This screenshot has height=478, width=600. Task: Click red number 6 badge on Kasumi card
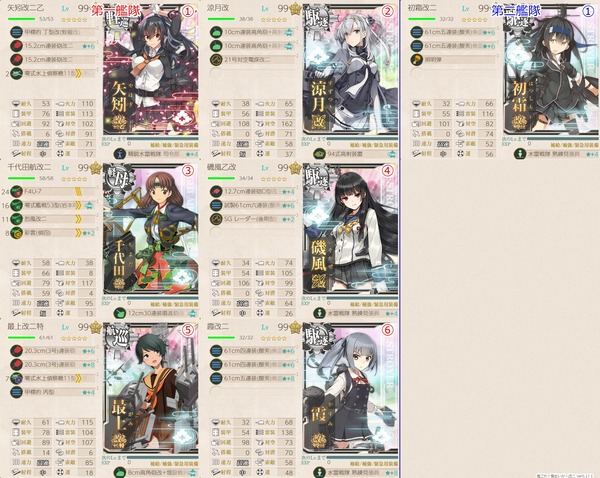[x=387, y=330]
